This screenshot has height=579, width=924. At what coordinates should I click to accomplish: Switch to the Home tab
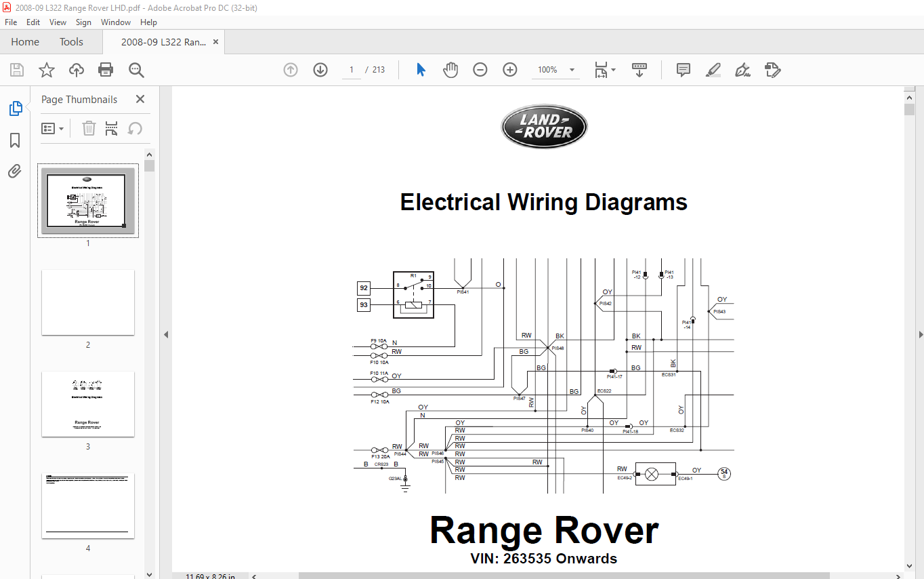pos(25,42)
